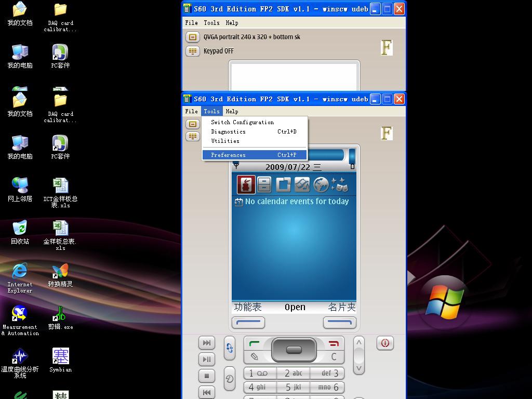
Task: Click the red end call key
Action: pyautogui.click(x=334, y=344)
